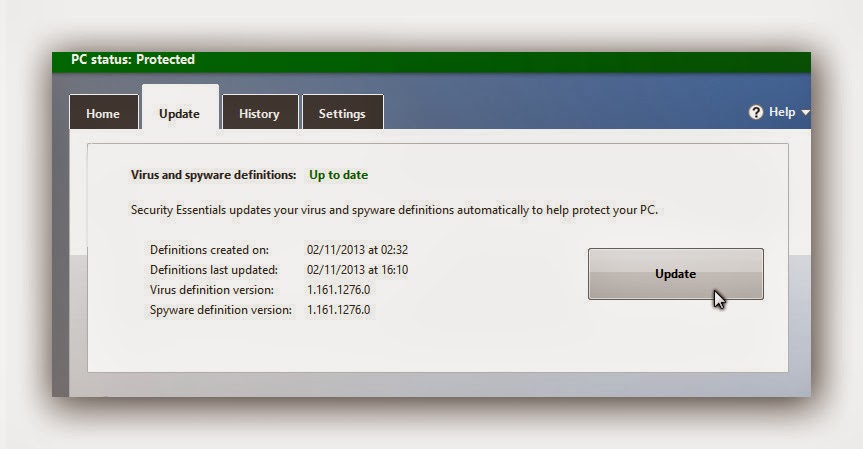Screen dimensions: 863x449
Task: Click the Help question mark icon
Action: pyautogui.click(x=756, y=112)
